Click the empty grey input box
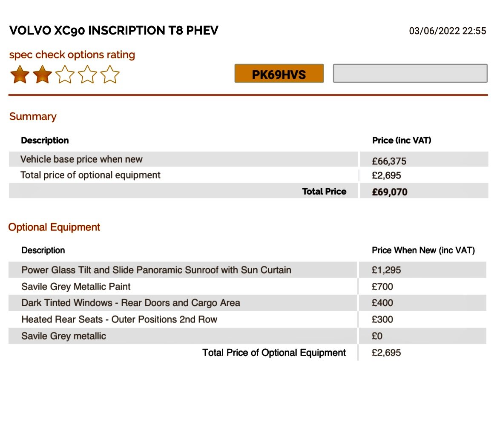 pyautogui.click(x=410, y=73)
